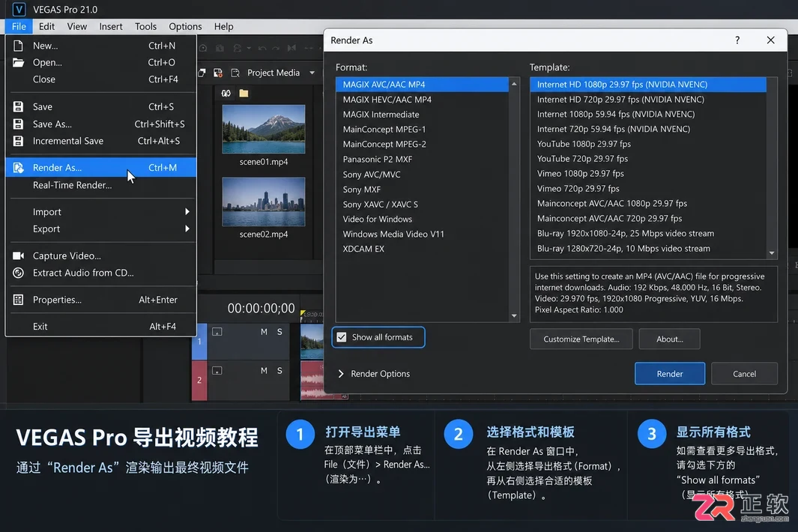This screenshot has height=532, width=798.
Task: Click the Incremental Save disk icon
Action: click(x=18, y=141)
